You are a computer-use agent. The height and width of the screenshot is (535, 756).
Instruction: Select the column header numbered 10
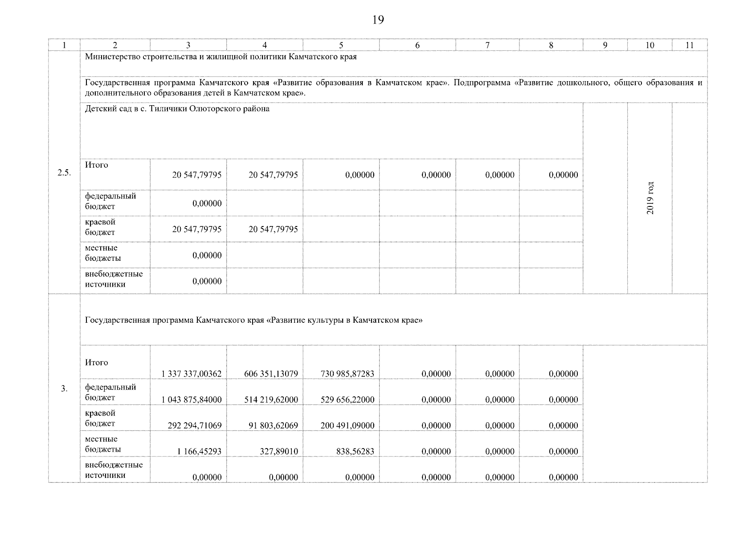point(650,45)
